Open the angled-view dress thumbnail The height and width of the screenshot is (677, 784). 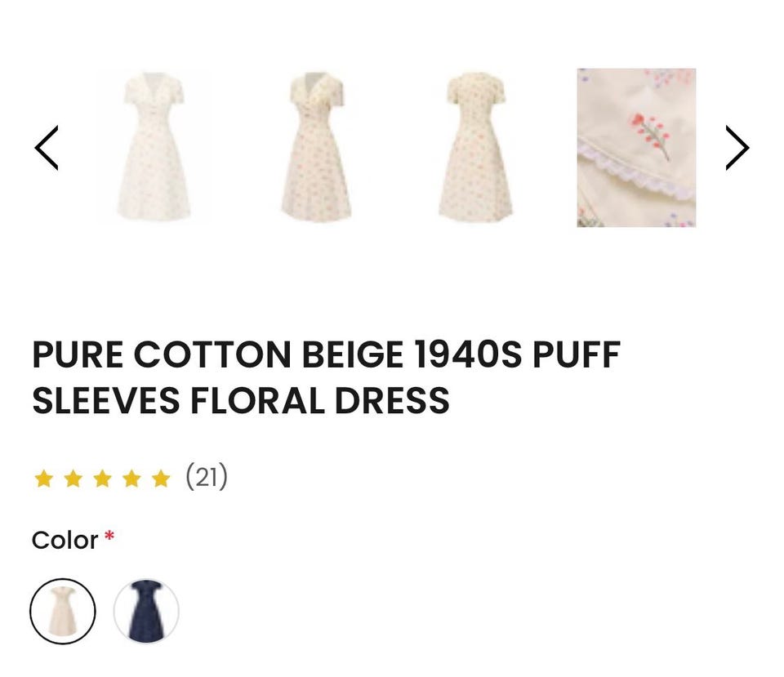tap(316, 147)
